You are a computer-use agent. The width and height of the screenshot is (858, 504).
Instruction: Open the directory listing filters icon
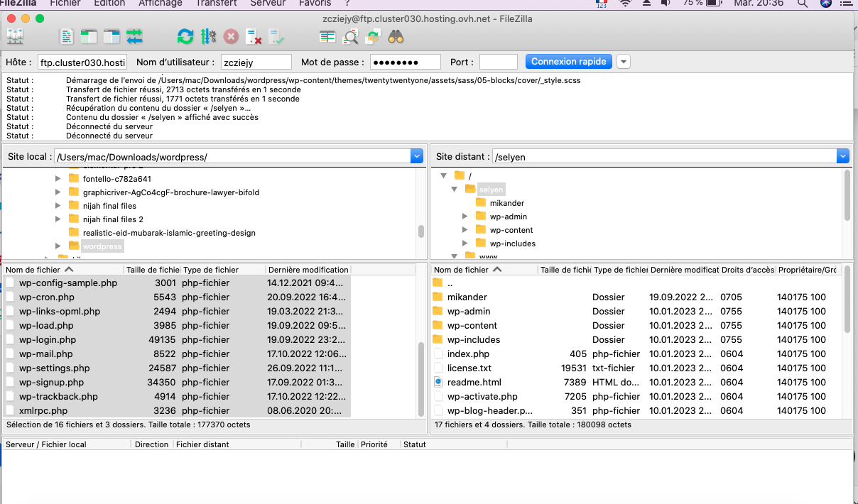pyautogui.click(x=327, y=36)
